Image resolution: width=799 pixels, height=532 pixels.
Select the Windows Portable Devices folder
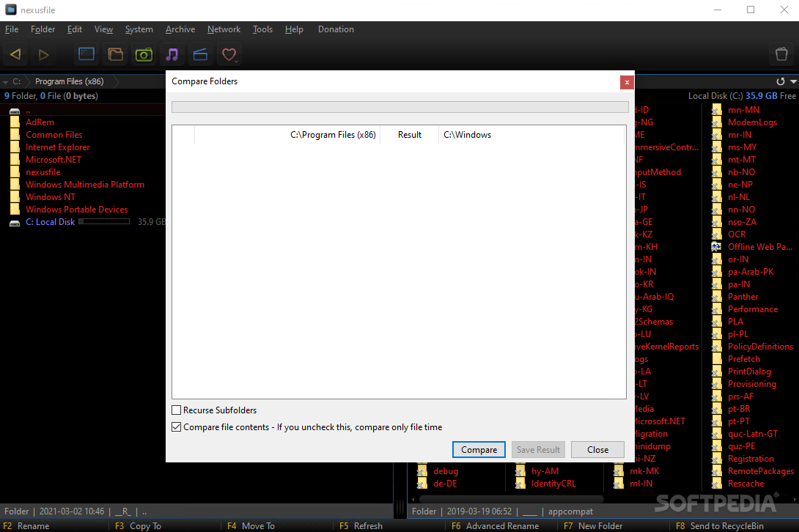click(x=76, y=210)
